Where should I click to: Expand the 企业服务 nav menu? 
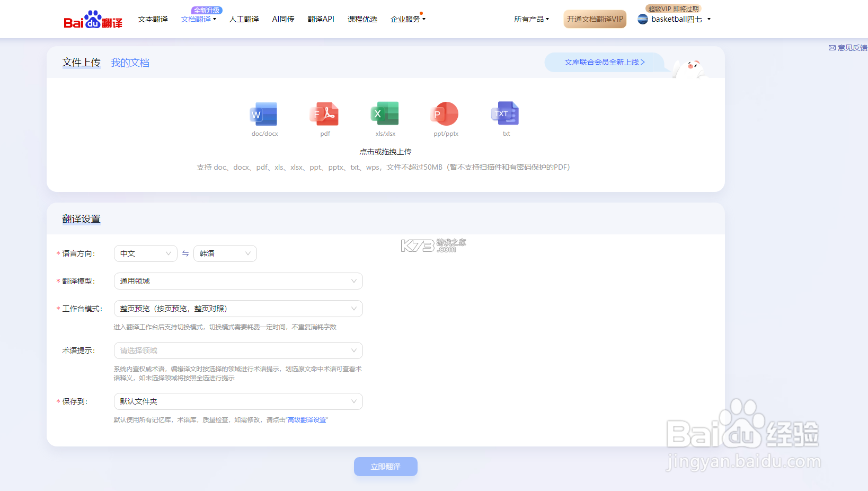point(408,19)
